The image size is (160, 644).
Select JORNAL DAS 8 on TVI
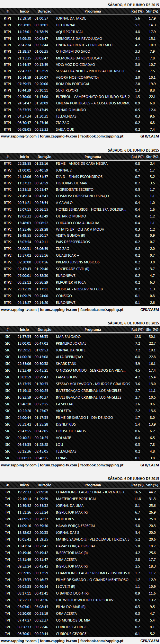pyautogui.click(x=80, y=533)
